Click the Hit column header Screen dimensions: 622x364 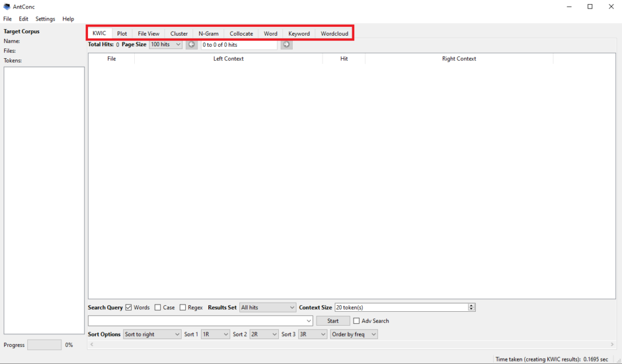click(344, 59)
